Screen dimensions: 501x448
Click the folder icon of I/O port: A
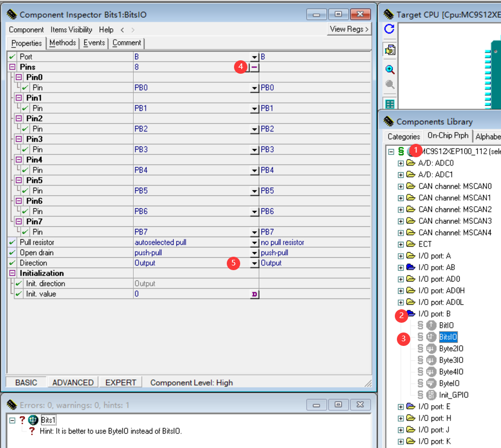[411, 256]
